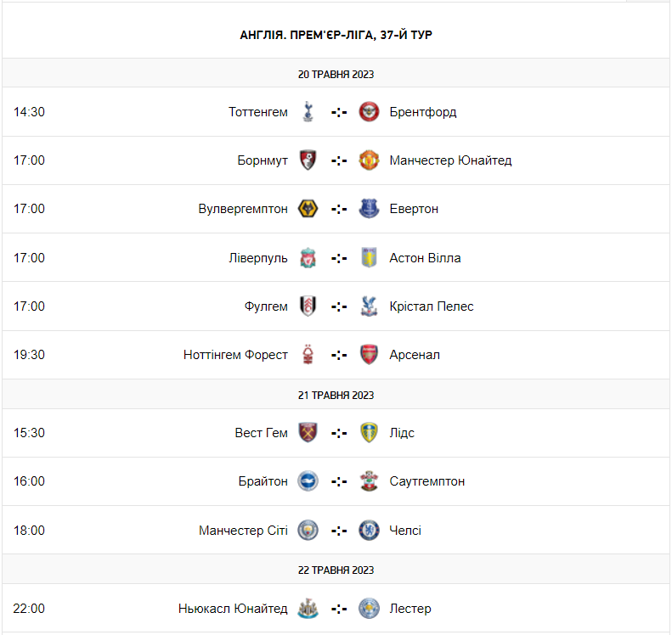Click the Crystal Palace crest icon

tap(369, 306)
